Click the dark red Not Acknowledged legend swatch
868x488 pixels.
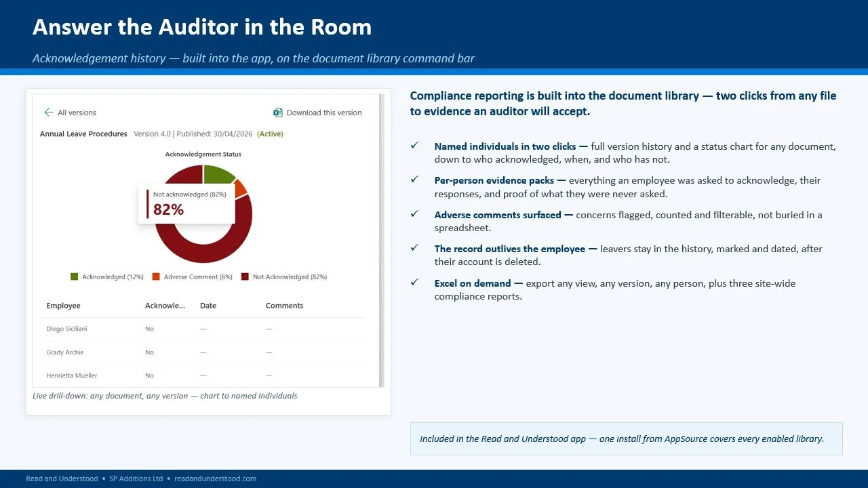(x=245, y=277)
